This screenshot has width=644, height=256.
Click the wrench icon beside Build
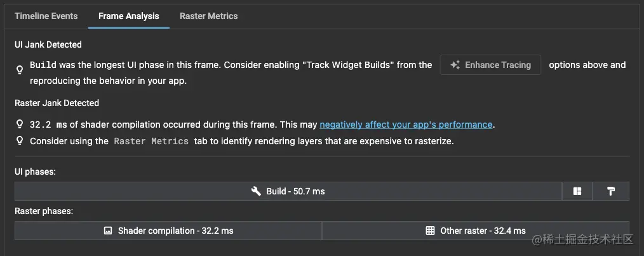[x=257, y=191]
